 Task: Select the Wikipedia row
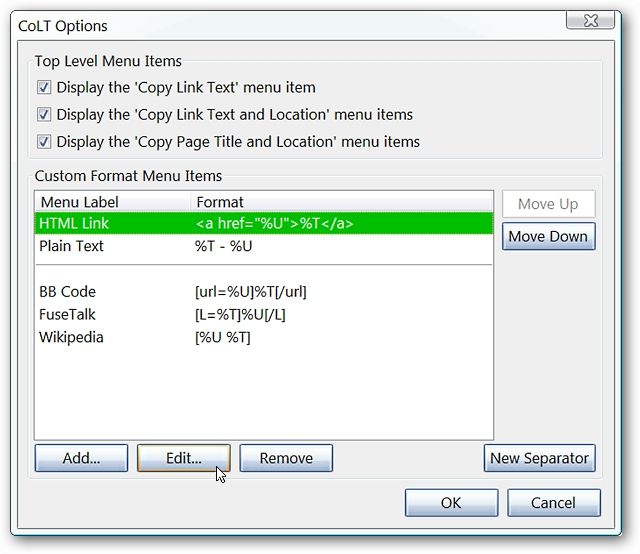[264, 338]
